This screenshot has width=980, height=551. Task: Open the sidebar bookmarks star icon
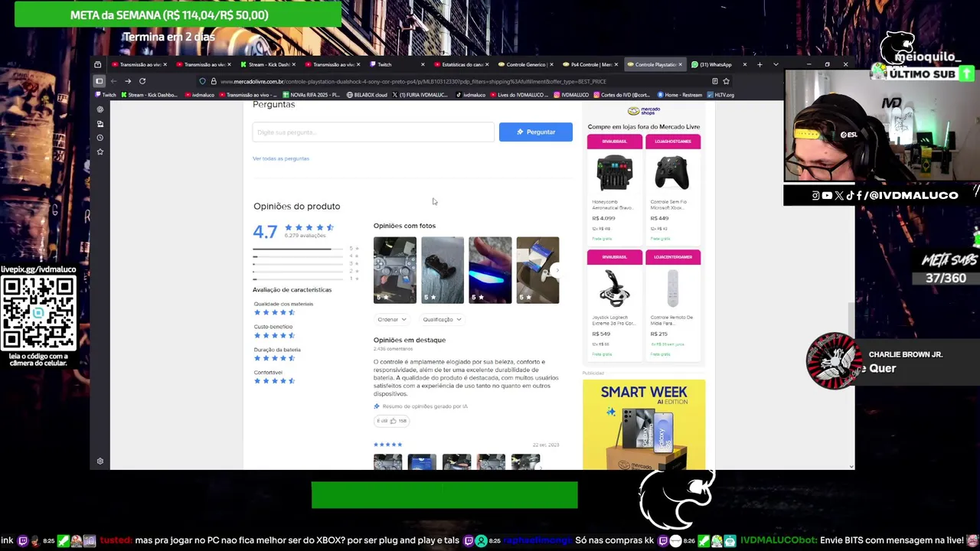tap(100, 152)
